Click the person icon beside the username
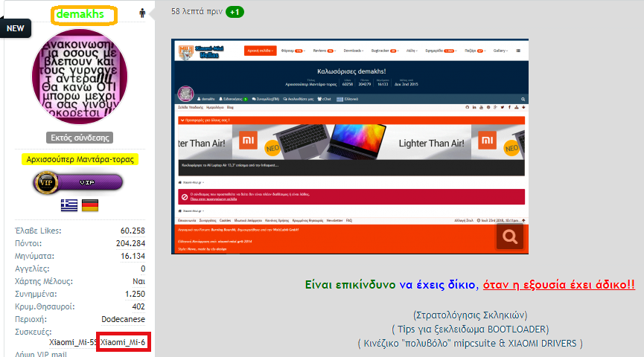The width and height of the screenshot is (644, 357). coord(142,13)
